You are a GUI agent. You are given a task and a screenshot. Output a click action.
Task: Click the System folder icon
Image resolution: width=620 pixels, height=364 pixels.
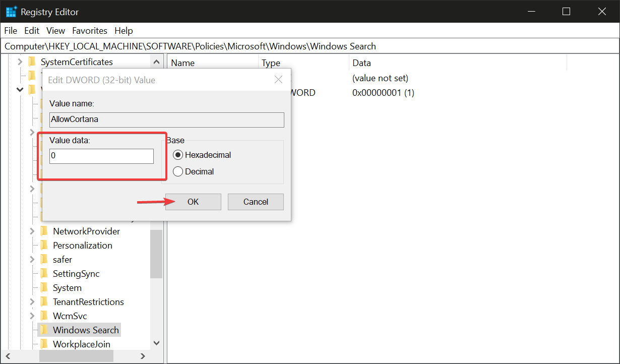[44, 287]
